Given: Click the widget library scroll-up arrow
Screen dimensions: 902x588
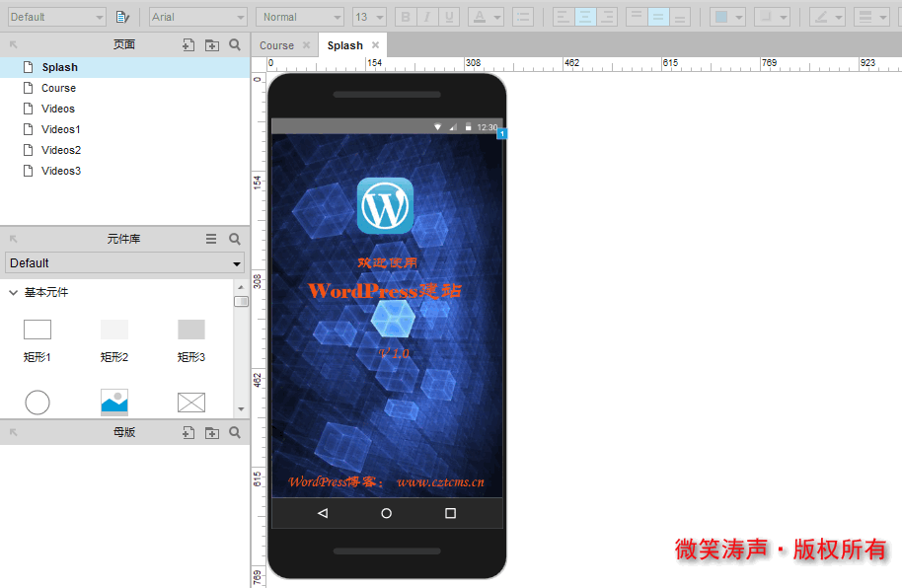Looking at the screenshot, I should click(241, 286).
